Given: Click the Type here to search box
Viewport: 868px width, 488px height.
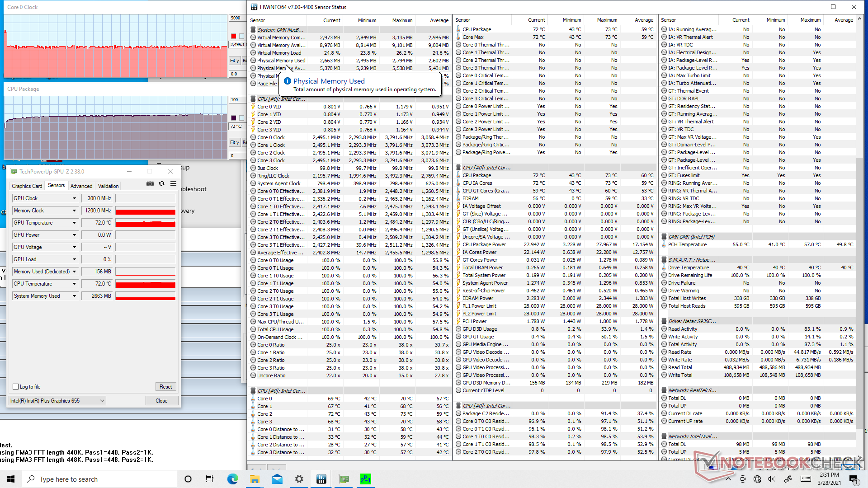Looking at the screenshot, I should (99, 479).
